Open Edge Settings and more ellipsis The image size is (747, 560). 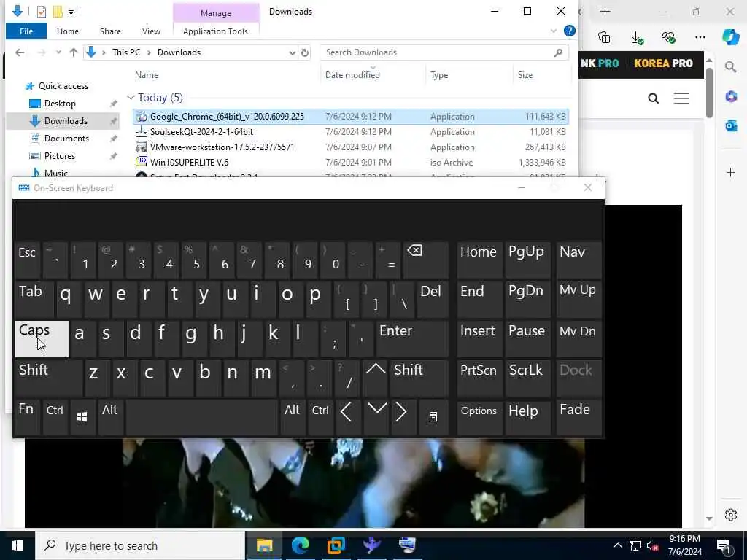[x=700, y=38]
